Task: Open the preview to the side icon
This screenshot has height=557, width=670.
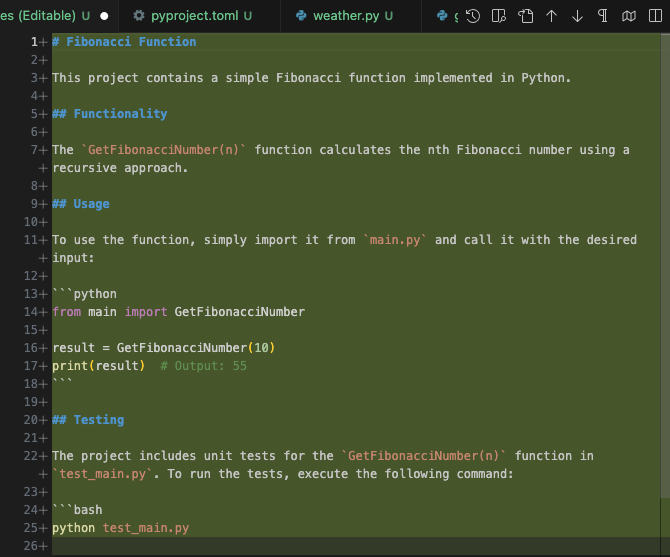Action: pyautogui.click(x=500, y=16)
